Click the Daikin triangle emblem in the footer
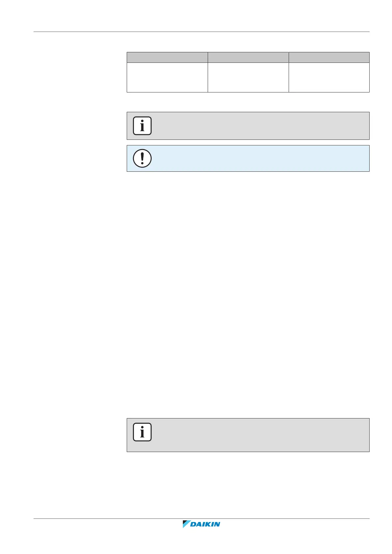 [x=186, y=524]
